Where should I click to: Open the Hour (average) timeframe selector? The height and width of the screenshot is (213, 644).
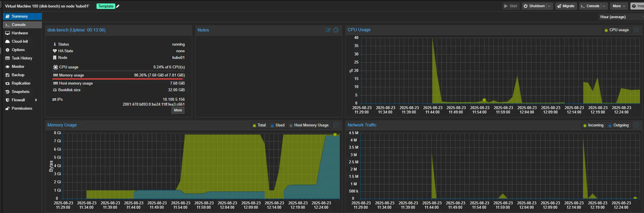[x=620, y=17]
